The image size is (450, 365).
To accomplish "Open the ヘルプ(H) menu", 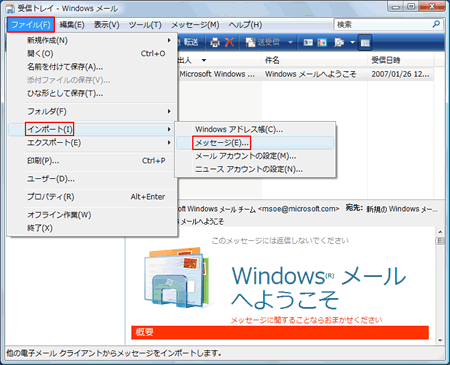I will (x=245, y=25).
